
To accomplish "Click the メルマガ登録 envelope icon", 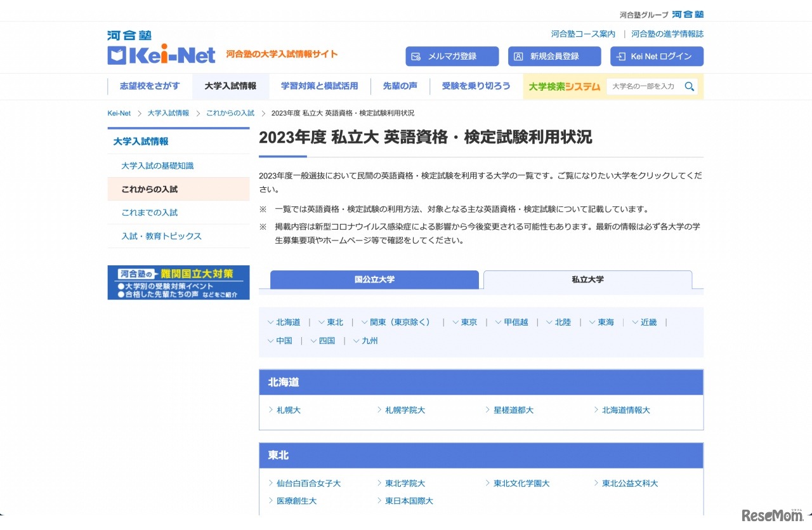I will 416,56.
